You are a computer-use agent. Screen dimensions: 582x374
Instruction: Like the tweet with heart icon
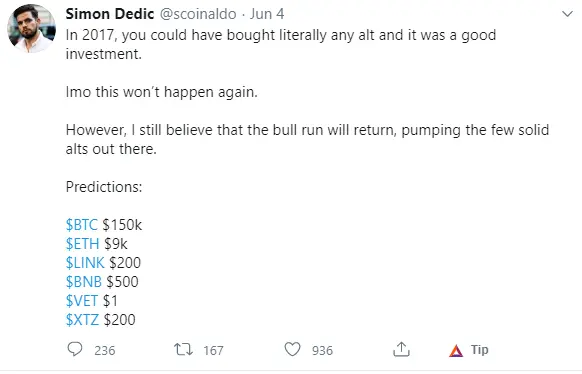pos(292,349)
